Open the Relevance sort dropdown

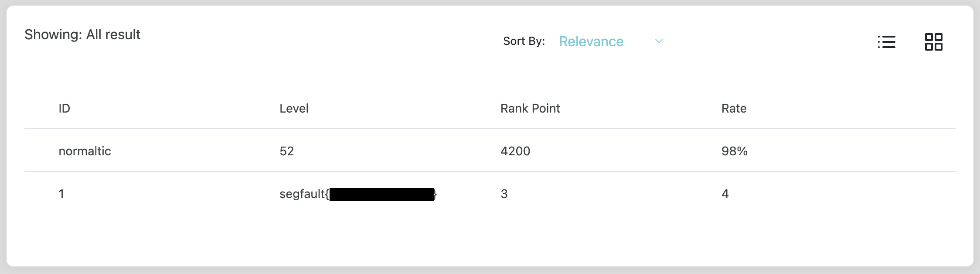coord(591,41)
